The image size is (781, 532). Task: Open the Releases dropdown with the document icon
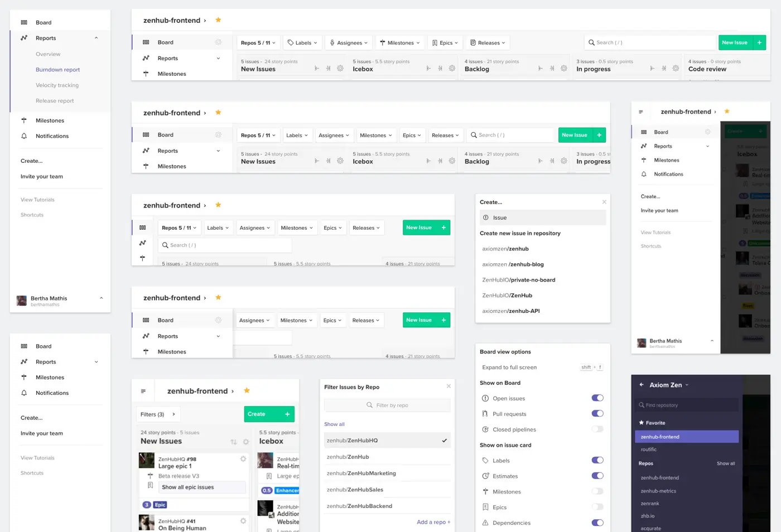(x=488, y=42)
